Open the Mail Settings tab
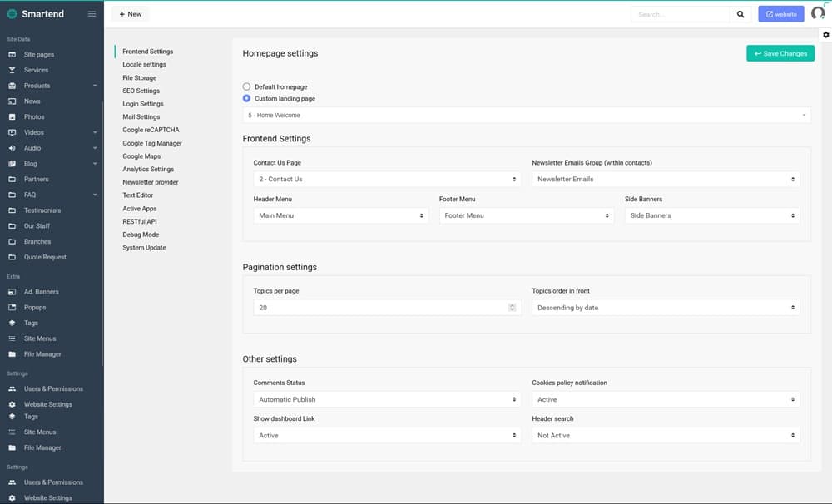This screenshot has height=504, width=832. coord(141,117)
